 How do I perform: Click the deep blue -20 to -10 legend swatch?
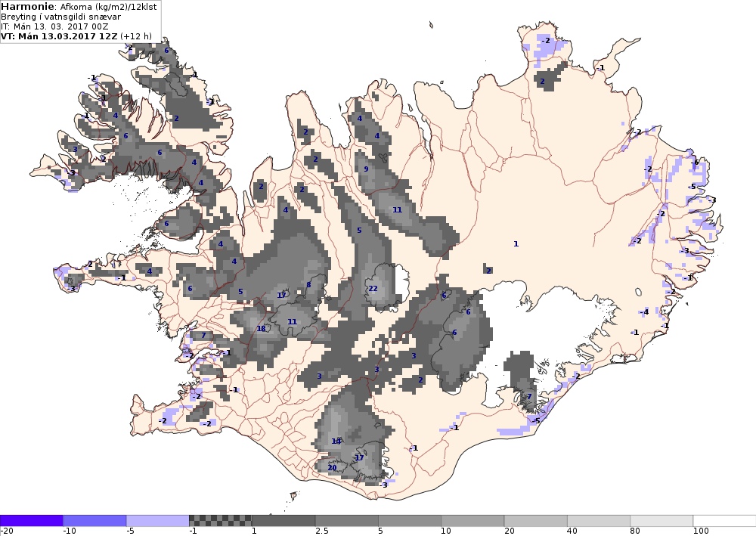[x=31, y=521]
